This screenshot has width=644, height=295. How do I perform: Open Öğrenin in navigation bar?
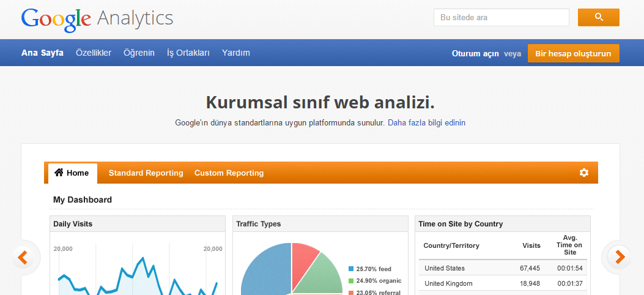pos(139,53)
